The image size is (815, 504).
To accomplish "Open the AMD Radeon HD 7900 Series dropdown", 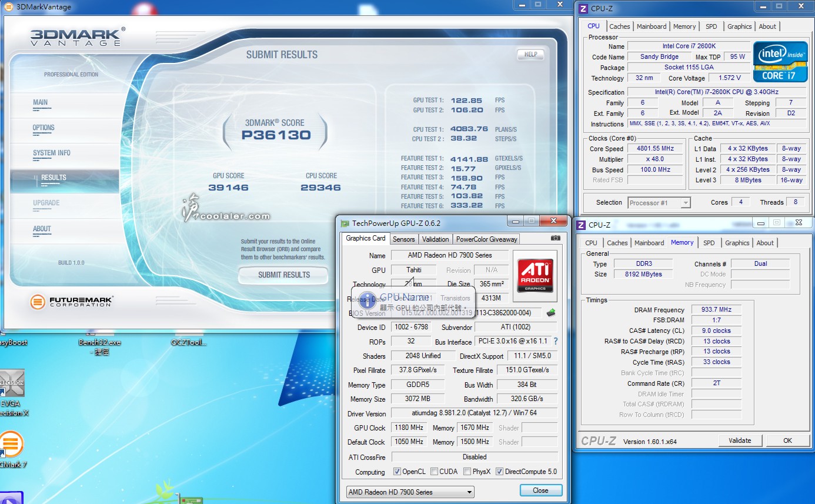I will tap(410, 492).
